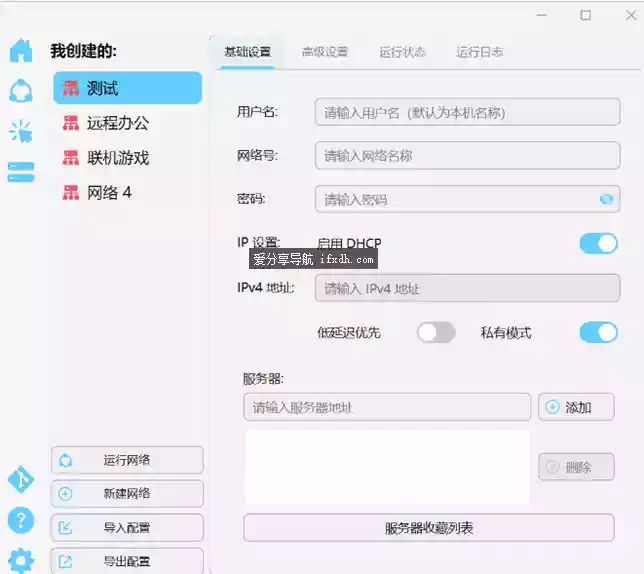644x574 pixels.
Task: Open help question mark icon
Action: click(x=21, y=520)
